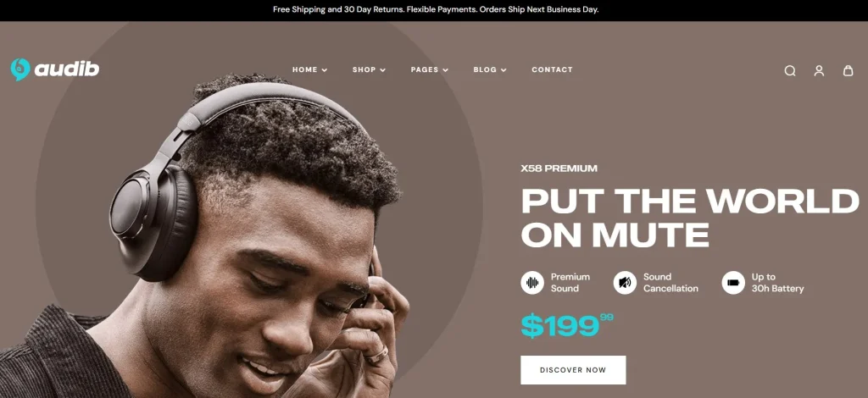Viewport: 868px width, 398px height.
Task: Click the teal audib logo icon
Action: 20,69
